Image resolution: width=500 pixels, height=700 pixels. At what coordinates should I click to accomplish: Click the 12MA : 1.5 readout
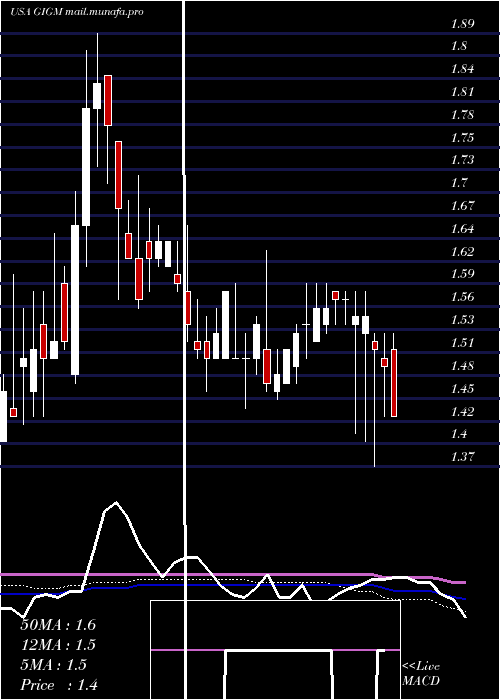coord(58,645)
